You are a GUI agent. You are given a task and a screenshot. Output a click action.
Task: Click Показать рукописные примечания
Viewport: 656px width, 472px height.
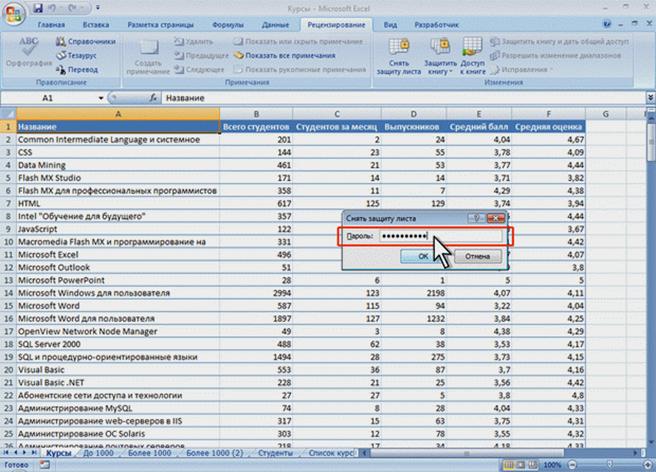(x=300, y=69)
